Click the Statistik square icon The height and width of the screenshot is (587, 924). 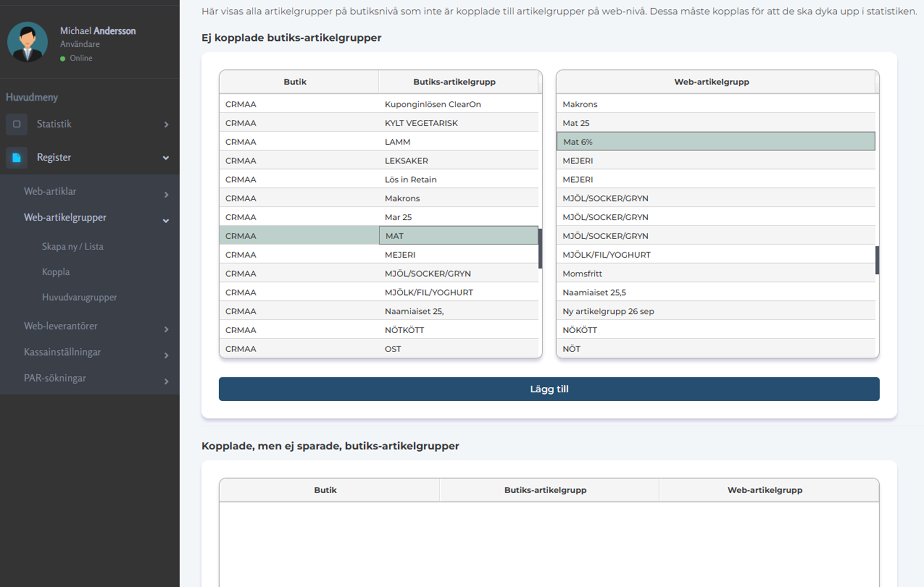coord(17,124)
